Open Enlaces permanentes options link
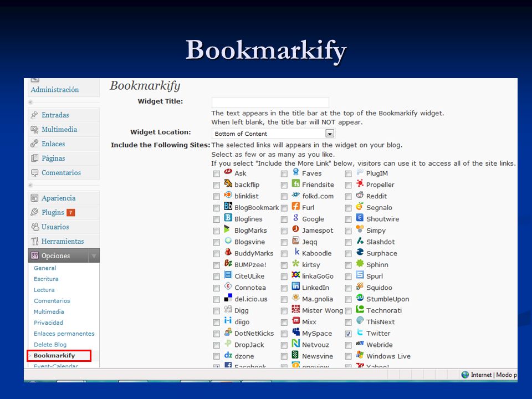This screenshot has width=532, height=399. click(64, 334)
